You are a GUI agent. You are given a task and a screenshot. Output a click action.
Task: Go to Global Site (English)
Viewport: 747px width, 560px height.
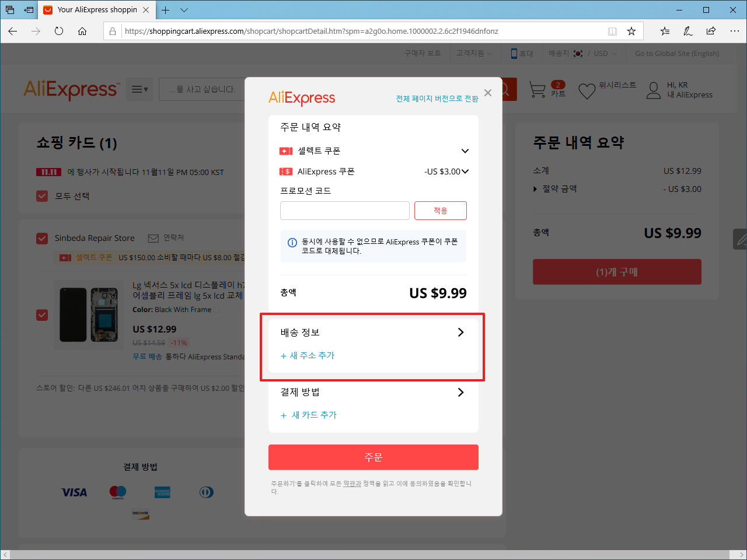pyautogui.click(x=677, y=53)
